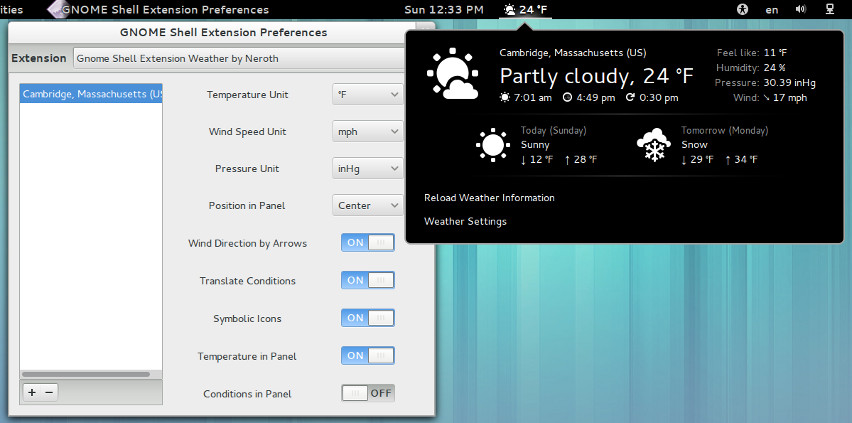Select Reload Weather Information menu entry
Screen dimensions: 852x423
click(489, 198)
